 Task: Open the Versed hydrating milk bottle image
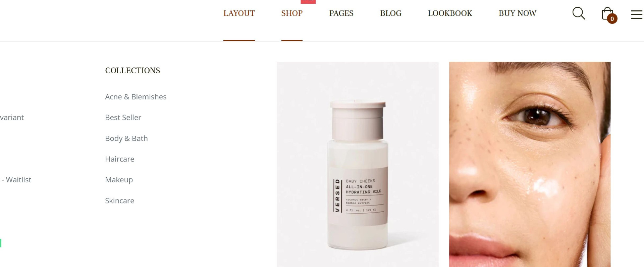(x=358, y=164)
